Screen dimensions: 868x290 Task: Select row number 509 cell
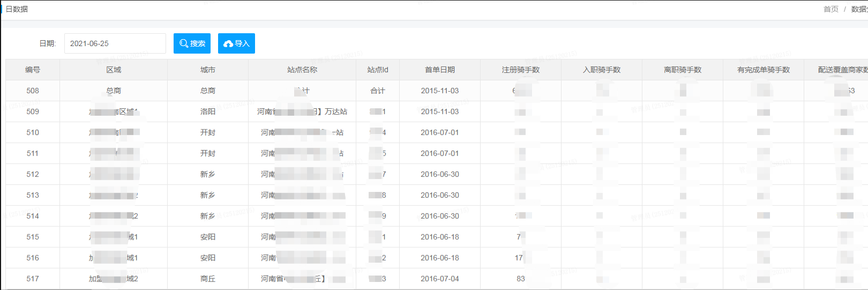33,111
